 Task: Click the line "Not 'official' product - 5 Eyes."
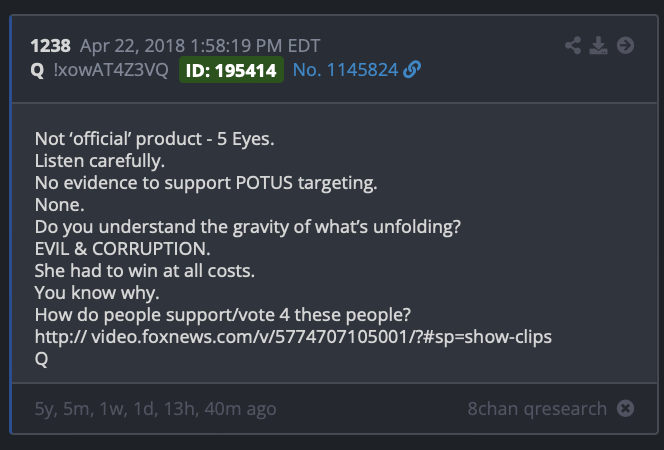[155, 139]
